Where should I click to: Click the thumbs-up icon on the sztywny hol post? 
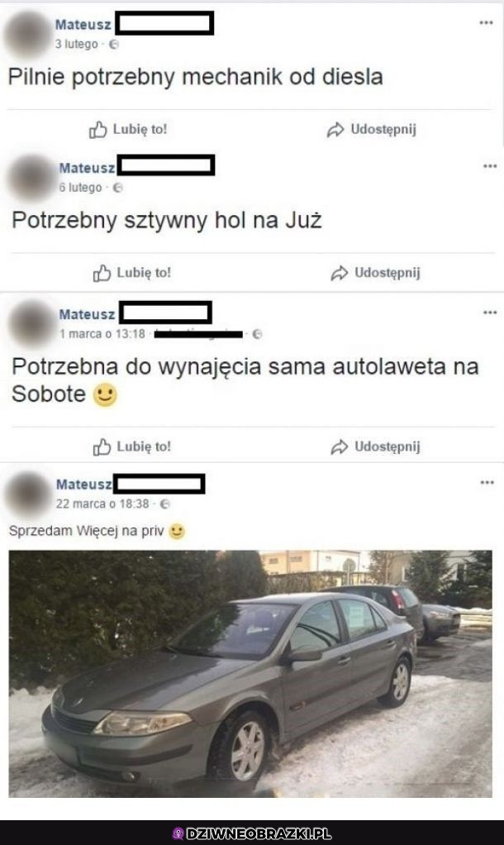click(x=102, y=273)
